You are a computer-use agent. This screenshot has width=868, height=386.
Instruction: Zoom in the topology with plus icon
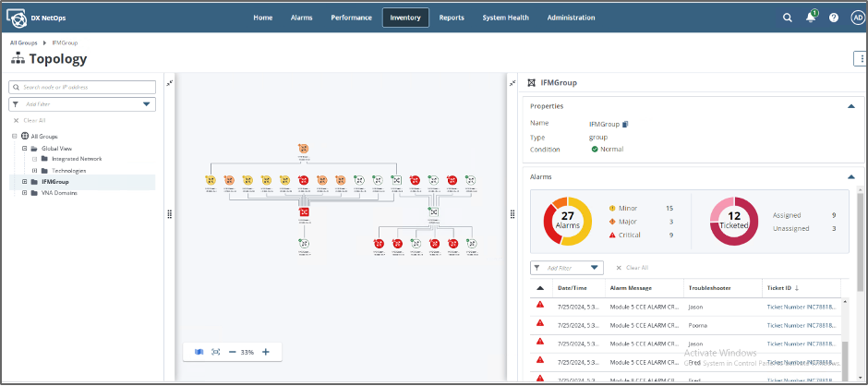click(x=266, y=352)
